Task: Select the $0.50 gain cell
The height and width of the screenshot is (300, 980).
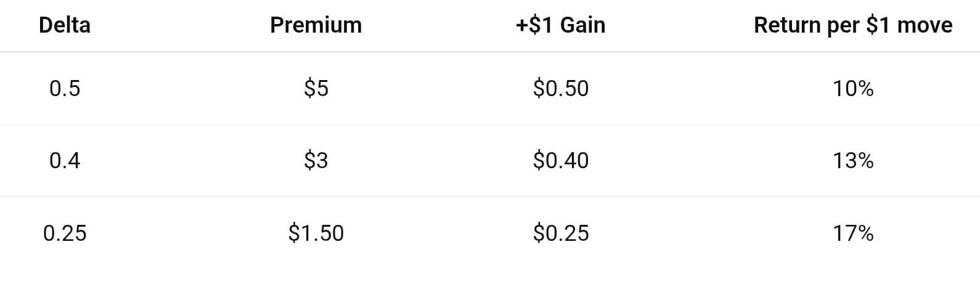Action: [x=561, y=89]
